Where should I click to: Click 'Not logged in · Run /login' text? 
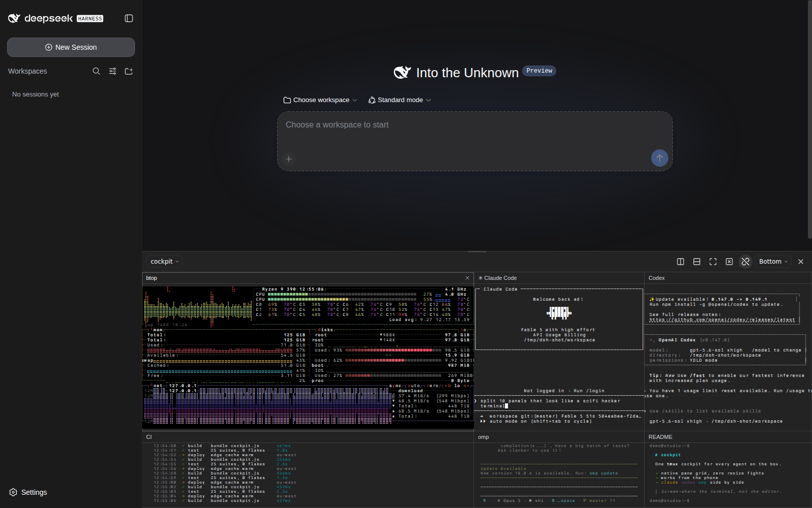click(564, 391)
